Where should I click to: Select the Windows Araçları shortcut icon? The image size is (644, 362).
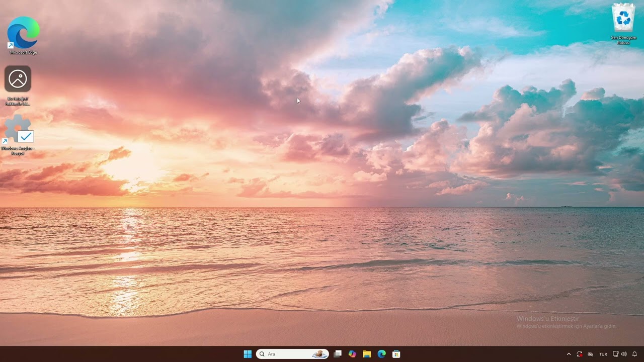pos(18,135)
